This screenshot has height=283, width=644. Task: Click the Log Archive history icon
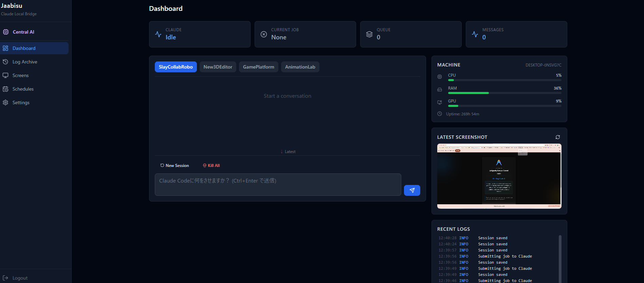pyautogui.click(x=5, y=62)
